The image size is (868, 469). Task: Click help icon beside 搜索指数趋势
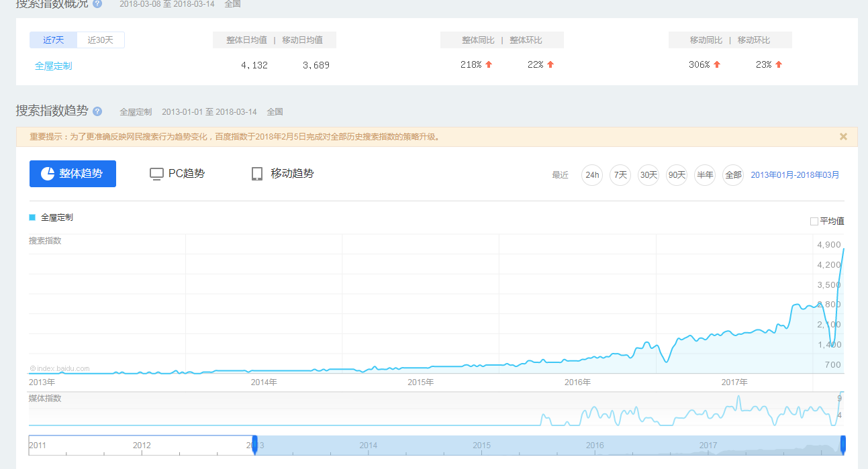click(97, 111)
